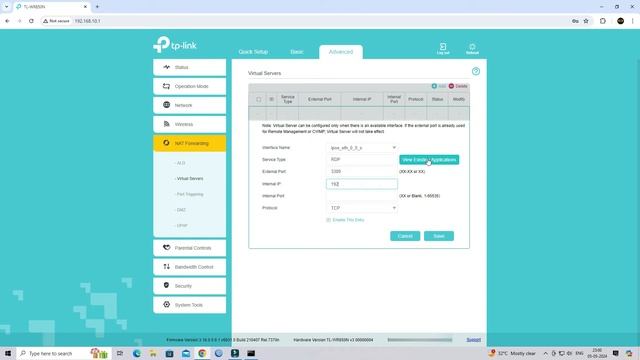Screen dimensions: 640x360
Task: Open the Status sidebar section
Action: tap(189, 67)
